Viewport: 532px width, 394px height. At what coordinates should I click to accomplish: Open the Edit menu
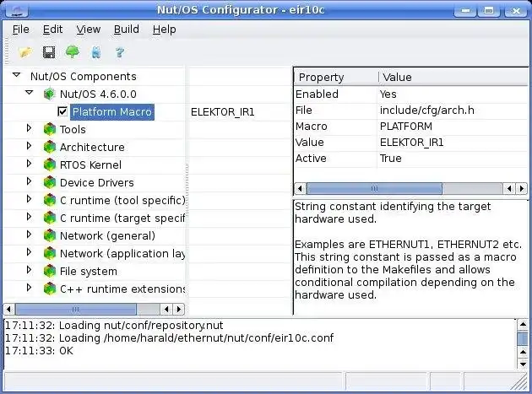click(52, 30)
